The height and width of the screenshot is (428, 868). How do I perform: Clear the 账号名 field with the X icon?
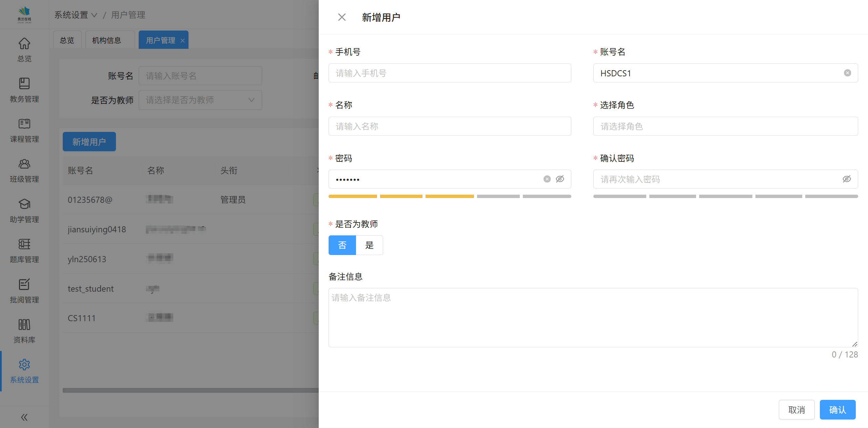coord(847,73)
